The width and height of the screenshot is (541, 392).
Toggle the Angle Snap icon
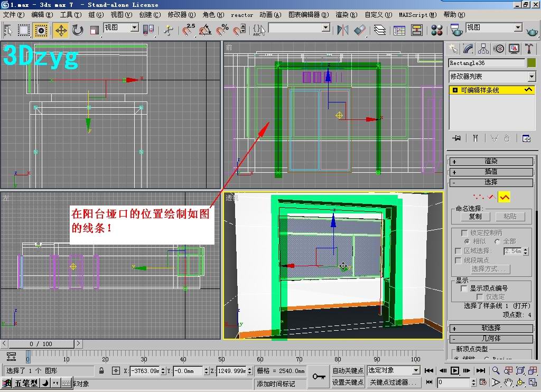coord(206,30)
